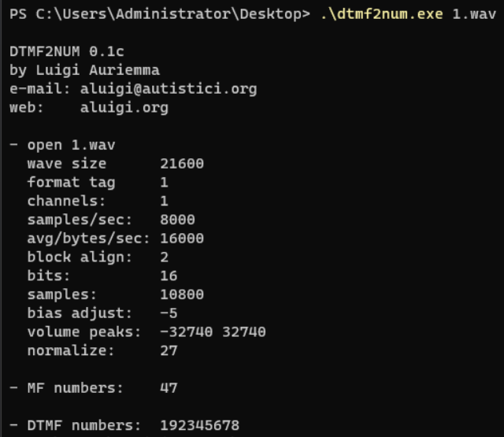
Task: Click the email aluigi@autistici.org
Action: point(169,89)
